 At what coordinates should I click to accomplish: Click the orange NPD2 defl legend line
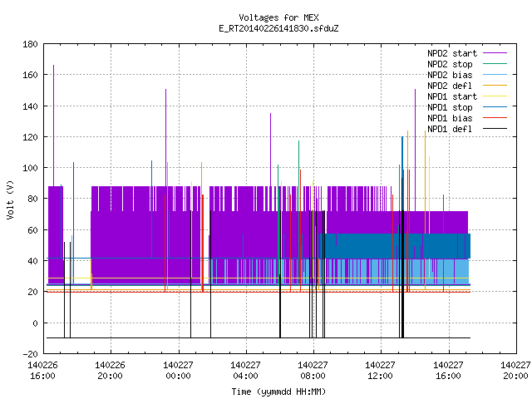pos(495,86)
